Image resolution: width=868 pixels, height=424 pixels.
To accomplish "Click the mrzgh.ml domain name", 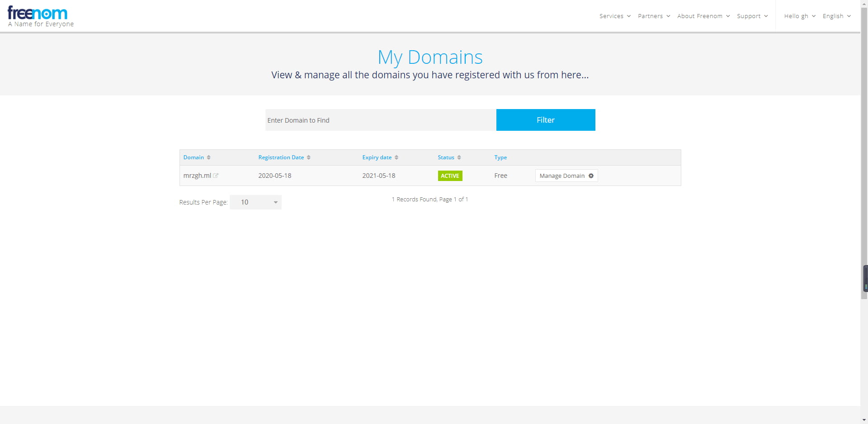I will click(197, 176).
